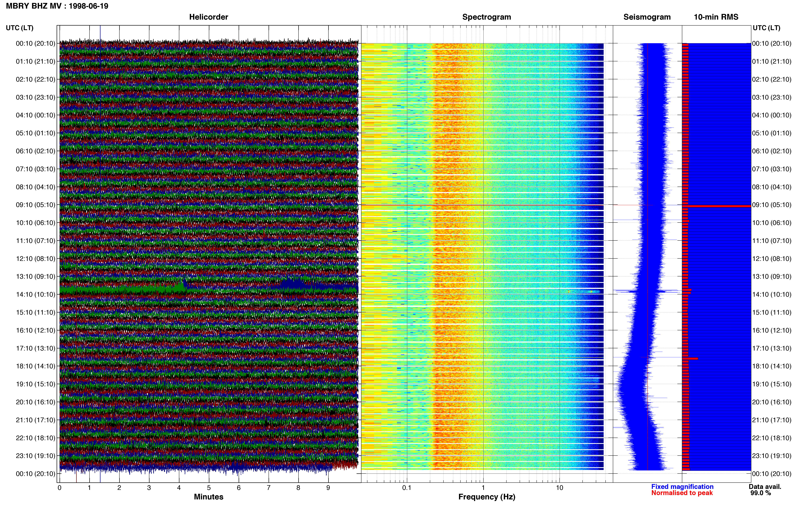
Task: Click '19:10 (15:10)' beside the RMS panel
Action: tap(772, 384)
